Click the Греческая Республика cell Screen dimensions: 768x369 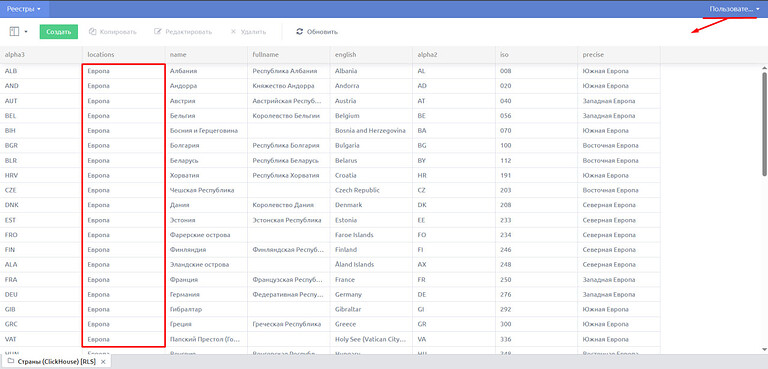click(x=289, y=324)
